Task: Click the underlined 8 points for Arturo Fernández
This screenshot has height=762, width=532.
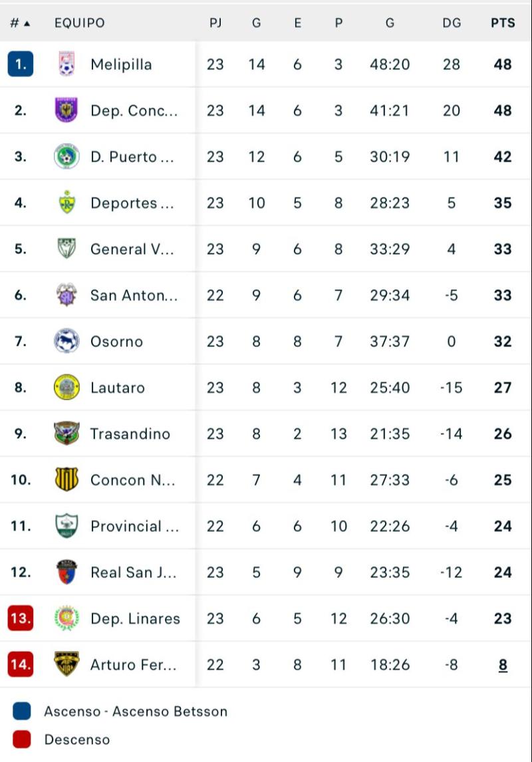Action: pos(503,664)
